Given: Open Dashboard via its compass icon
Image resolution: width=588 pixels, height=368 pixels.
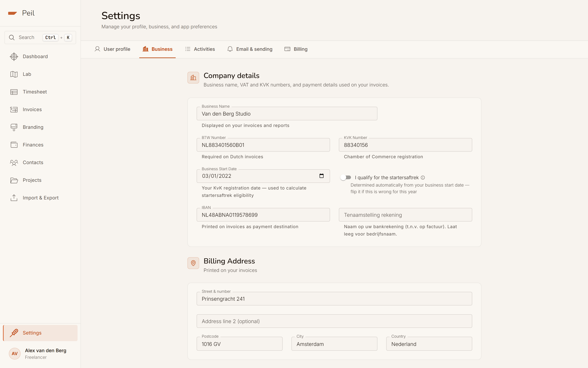Looking at the screenshot, I should [x=14, y=56].
